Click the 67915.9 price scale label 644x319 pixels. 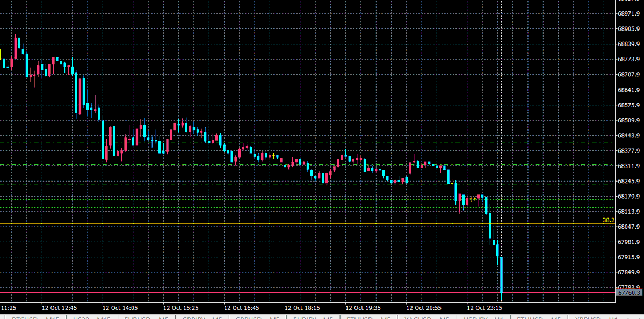click(x=629, y=257)
